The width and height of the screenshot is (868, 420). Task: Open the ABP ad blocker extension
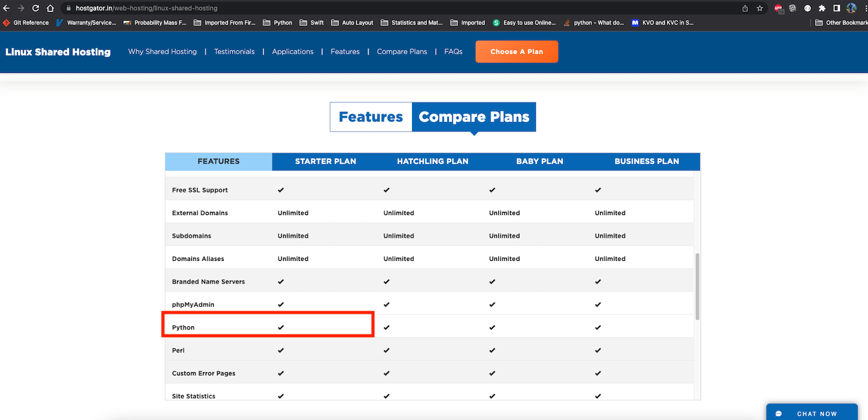click(x=779, y=8)
